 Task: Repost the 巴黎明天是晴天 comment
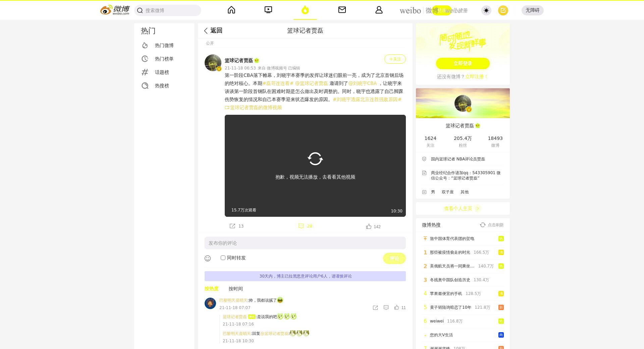coord(375,308)
